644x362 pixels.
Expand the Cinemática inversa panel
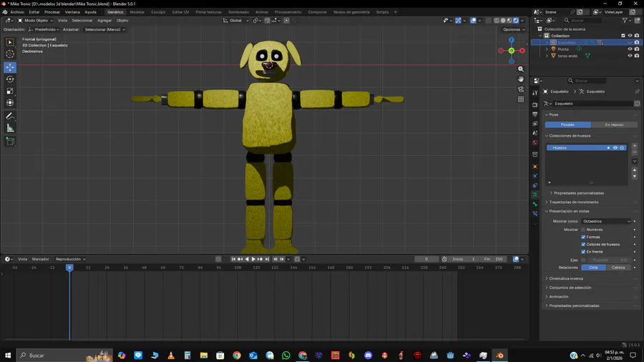click(565, 278)
